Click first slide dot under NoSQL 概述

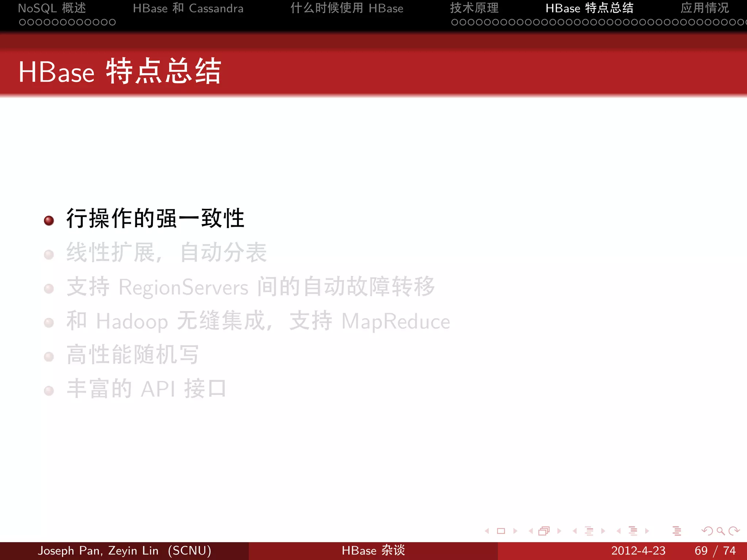pyautogui.click(x=23, y=22)
